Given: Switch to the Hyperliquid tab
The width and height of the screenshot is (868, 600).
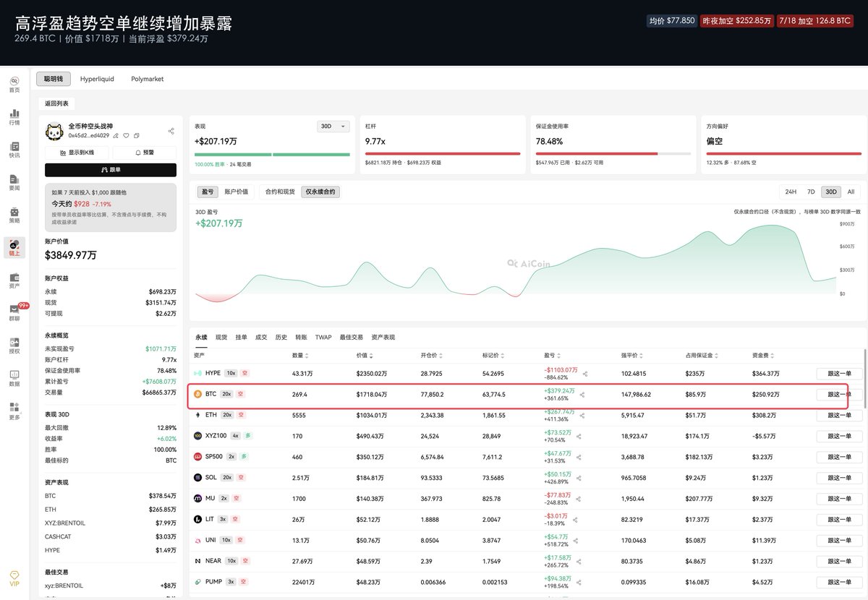Looking at the screenshot, I should point(97,79).
